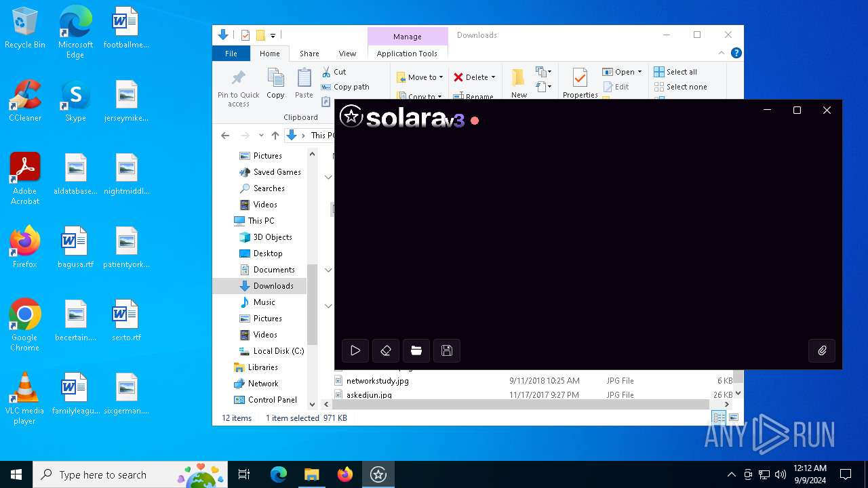Click Select none in the ribbon
Screen dimensions: 868x488
click(680, 87)
